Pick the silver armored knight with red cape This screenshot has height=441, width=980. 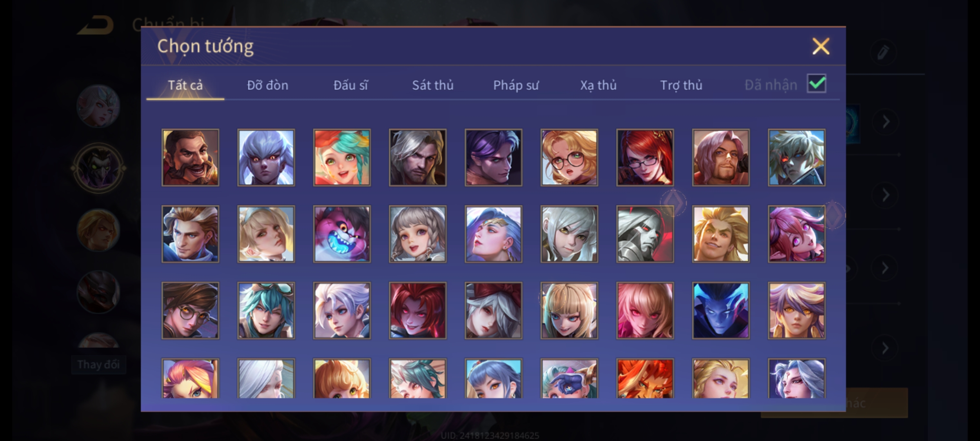(x=645, y=234)
